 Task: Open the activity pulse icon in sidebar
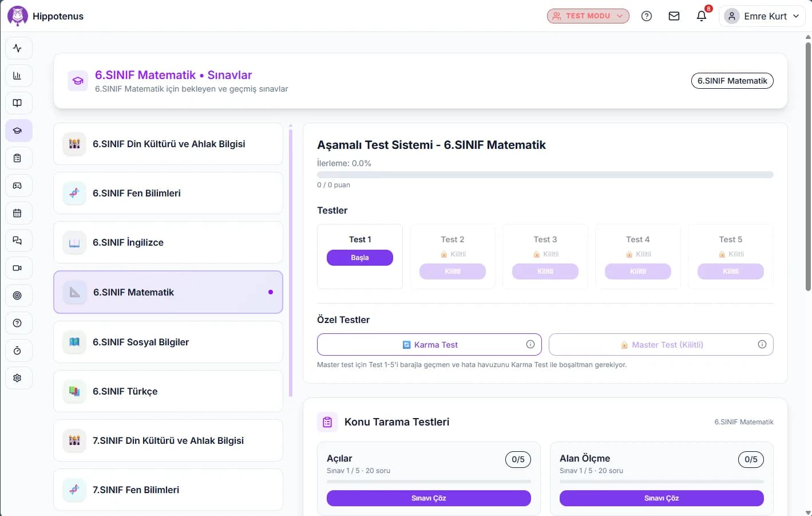[17, 48]
